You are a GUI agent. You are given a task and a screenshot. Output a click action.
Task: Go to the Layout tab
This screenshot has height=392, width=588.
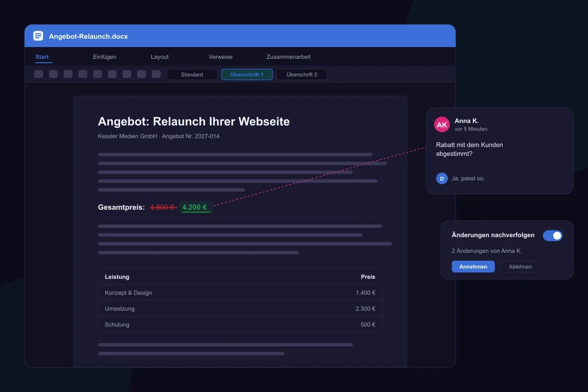(160, 57)
